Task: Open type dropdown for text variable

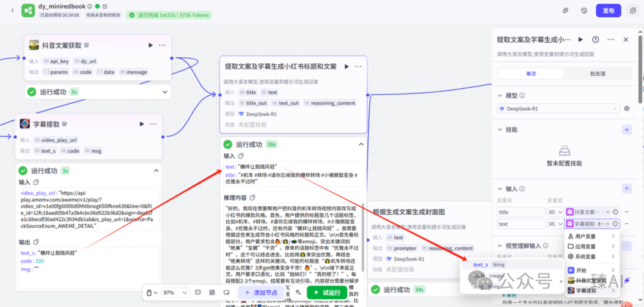Action: (x=556, y=224)
